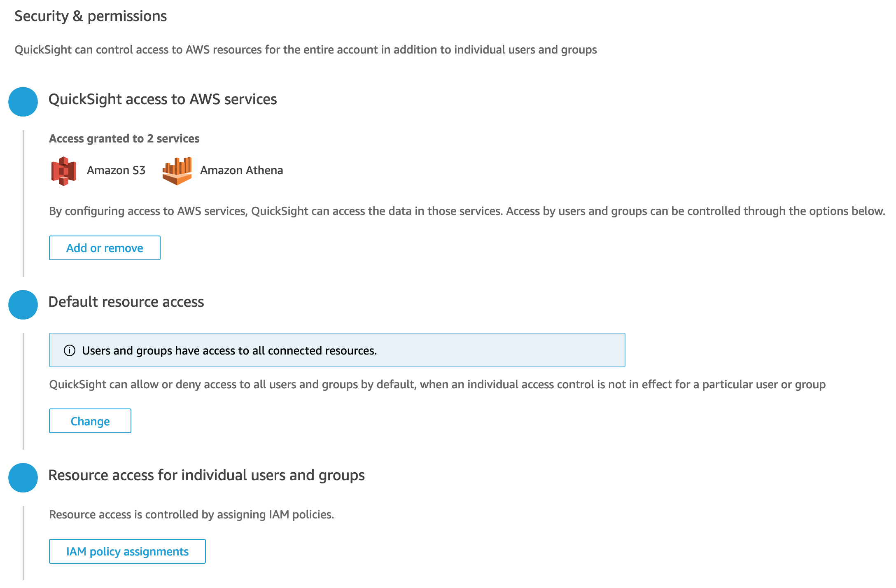Select the Amazon Athena label
Screen dimensions: 896x588
click(x=242, y=170)
